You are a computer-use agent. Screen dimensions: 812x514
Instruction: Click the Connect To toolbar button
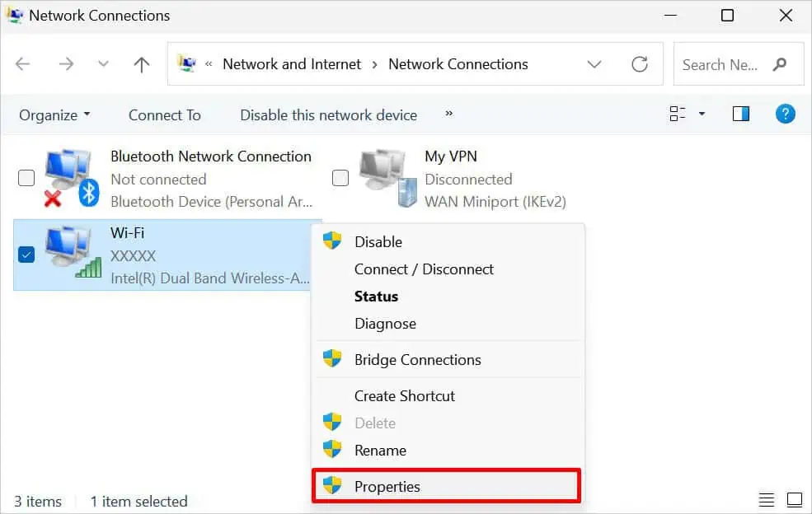coord(163,114)
